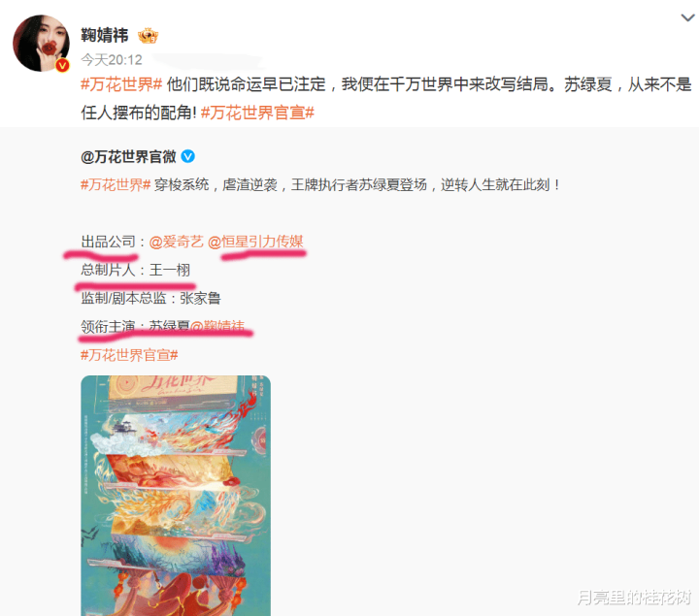Click the main post text about 苏绿夏

(x=386, y=98)
